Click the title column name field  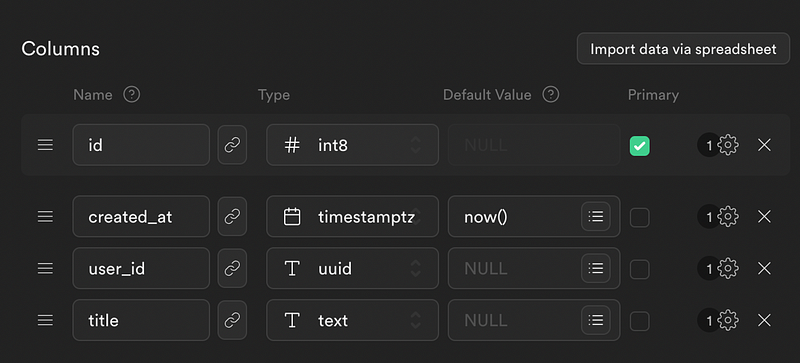pos(141,320)
